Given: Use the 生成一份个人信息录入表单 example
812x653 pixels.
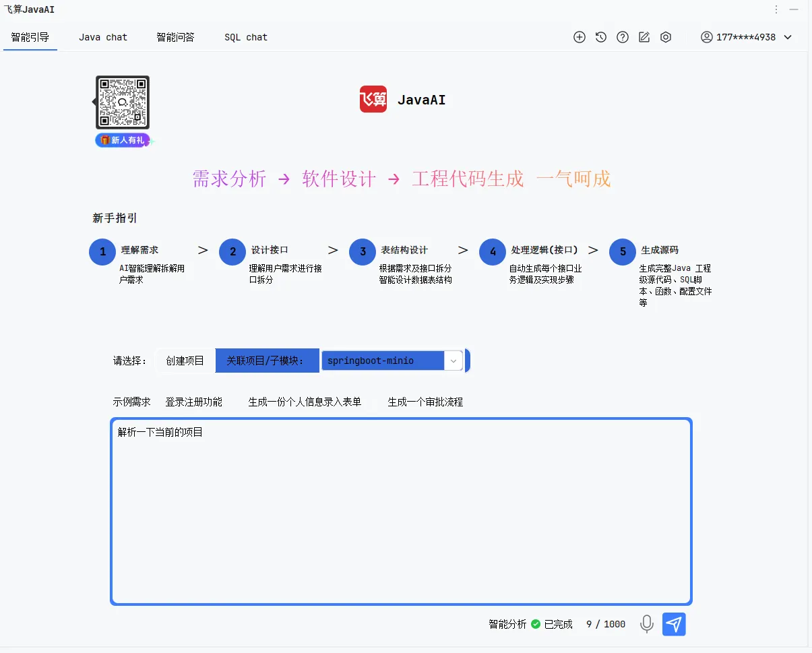Looking at the screenshot, I should click(x=305, y=402).
